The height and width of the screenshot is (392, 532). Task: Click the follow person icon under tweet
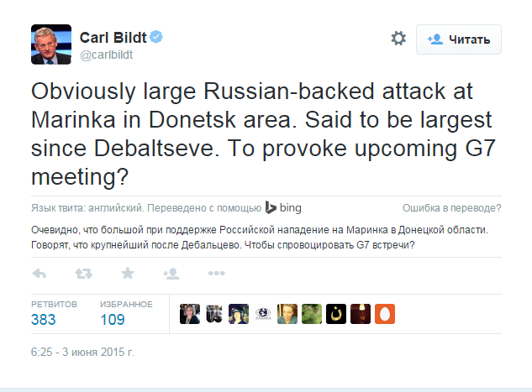(171, 274)
